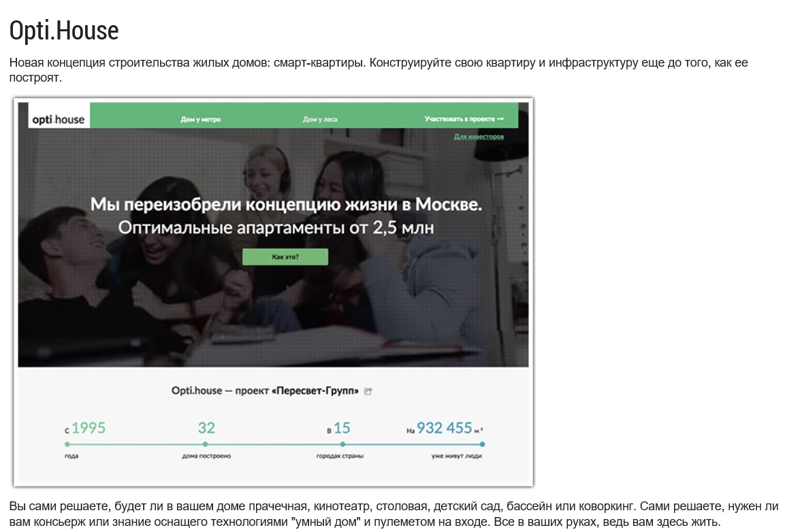Open the "Дом у леса" menu item
The image size is (785, 532).
tap(320, 120)
